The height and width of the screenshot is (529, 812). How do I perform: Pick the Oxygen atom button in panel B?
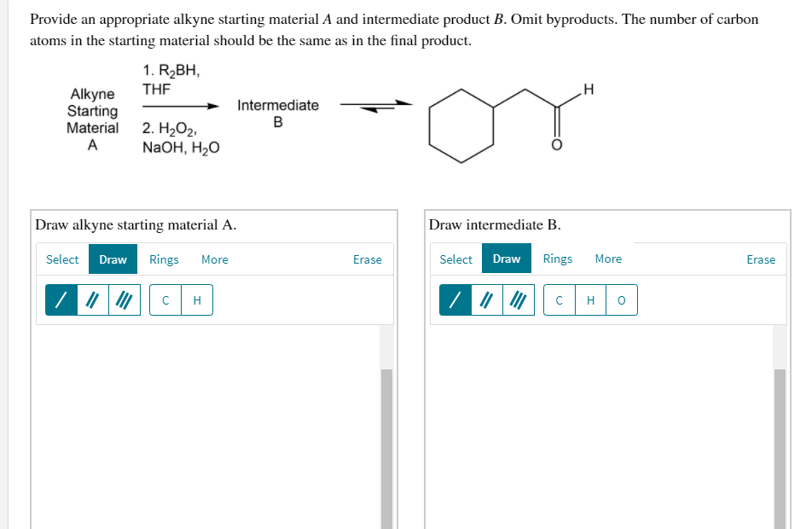click(621, 299)
